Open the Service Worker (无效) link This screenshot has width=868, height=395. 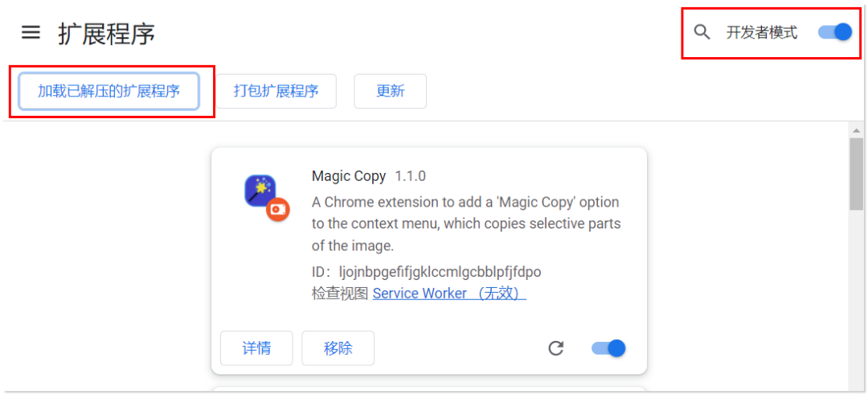[449, 294]
